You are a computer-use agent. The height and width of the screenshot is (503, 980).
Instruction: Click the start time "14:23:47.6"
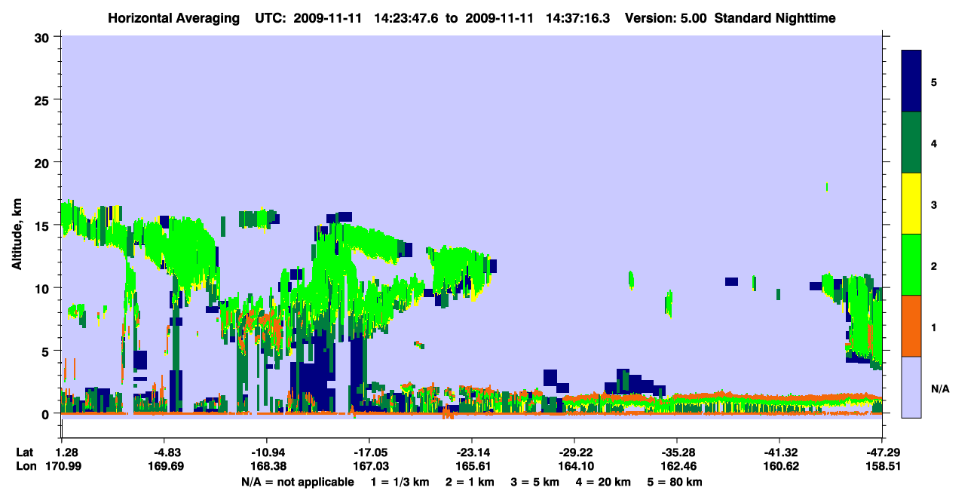405,17
